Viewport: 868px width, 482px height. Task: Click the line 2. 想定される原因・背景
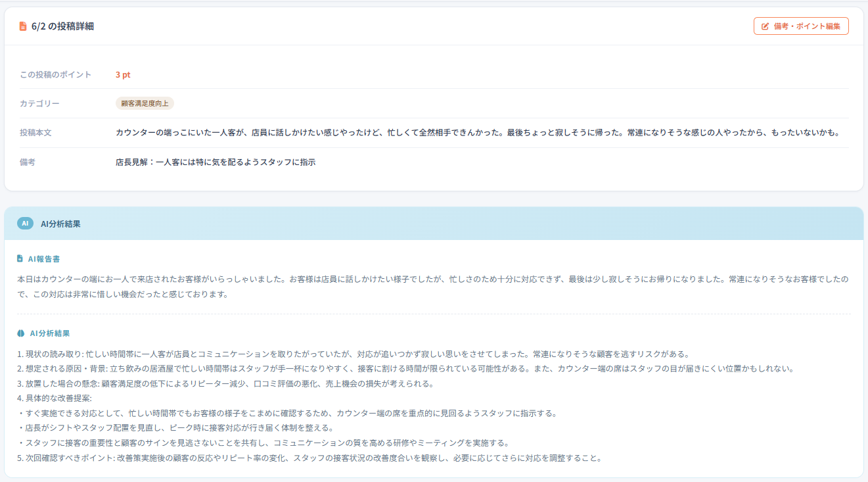(x=405, y=368)
